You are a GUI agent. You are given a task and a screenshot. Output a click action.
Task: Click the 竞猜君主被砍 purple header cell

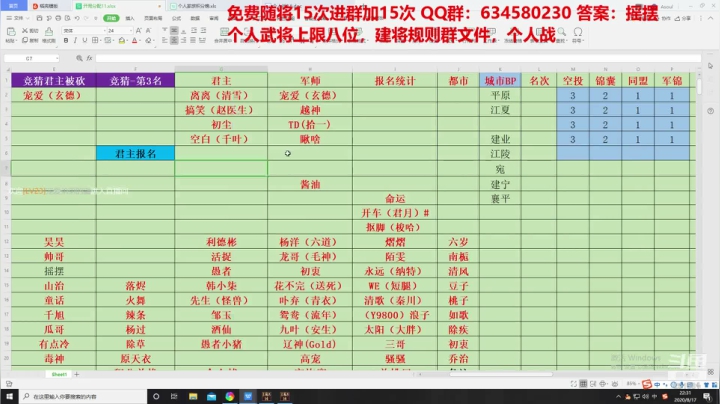[54, 81]
